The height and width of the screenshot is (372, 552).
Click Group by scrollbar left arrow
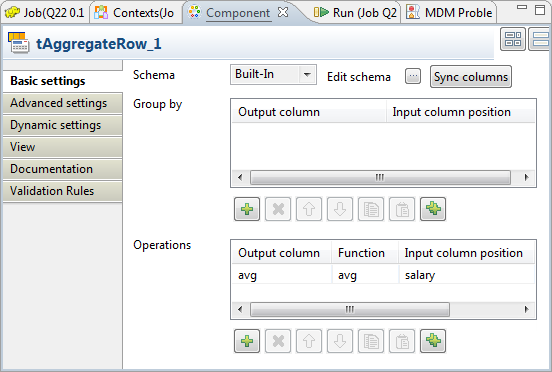point(240,177)
